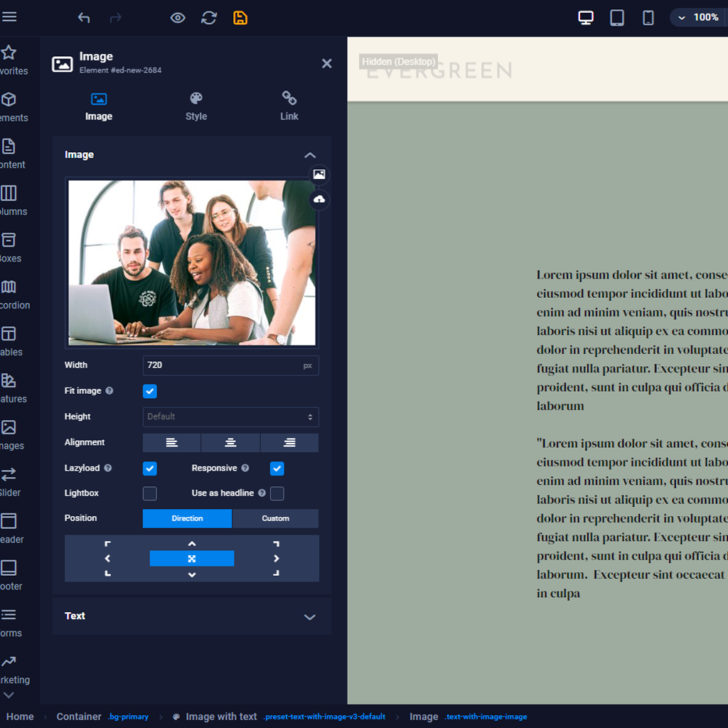Select the Image tab
Image resolution: width=728 pixels, height=728 pixels.
pos(99,107)
